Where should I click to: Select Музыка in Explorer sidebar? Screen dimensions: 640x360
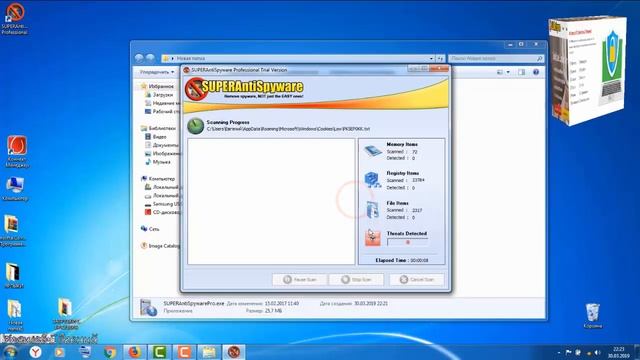tap(158, 162)
